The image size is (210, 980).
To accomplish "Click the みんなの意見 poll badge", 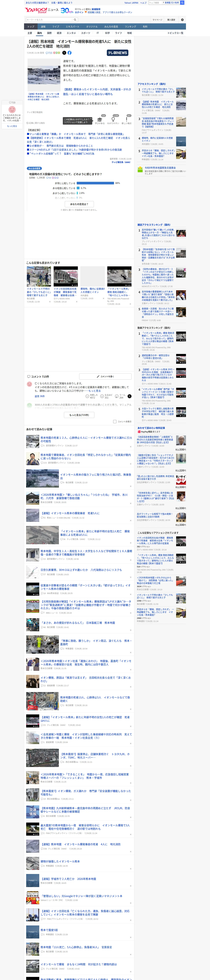I will tap(34, 168).
